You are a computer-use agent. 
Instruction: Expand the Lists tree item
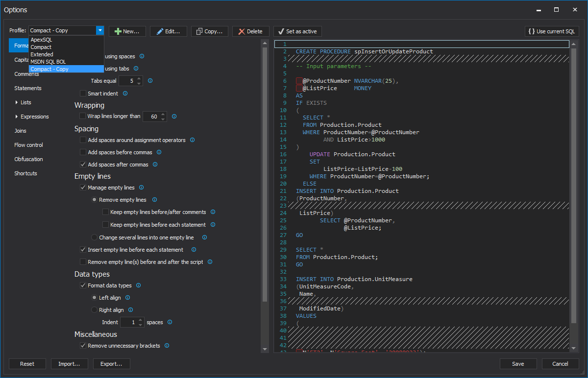point(17,103)
